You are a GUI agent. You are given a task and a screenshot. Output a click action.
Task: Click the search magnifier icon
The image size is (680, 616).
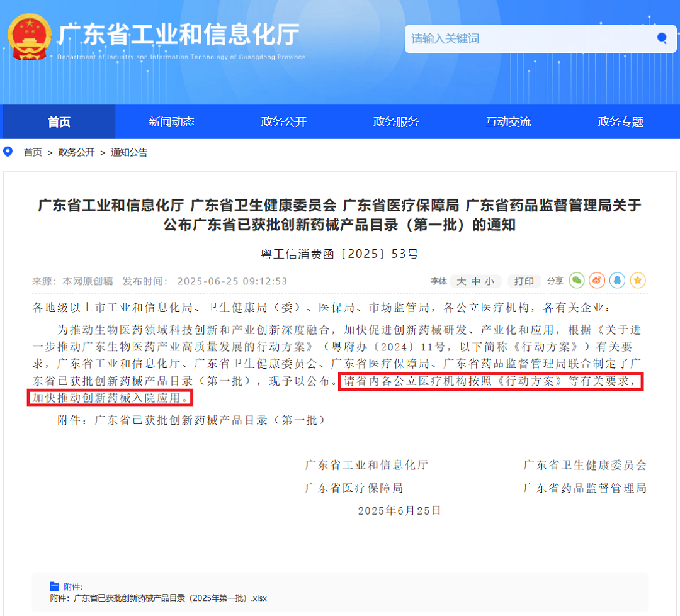pos(662,38)
